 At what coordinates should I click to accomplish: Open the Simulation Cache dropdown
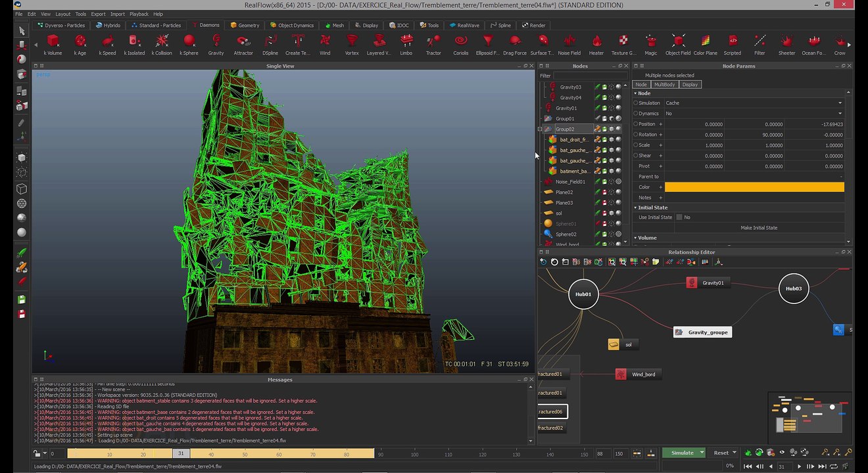click(x=753, y=103)
